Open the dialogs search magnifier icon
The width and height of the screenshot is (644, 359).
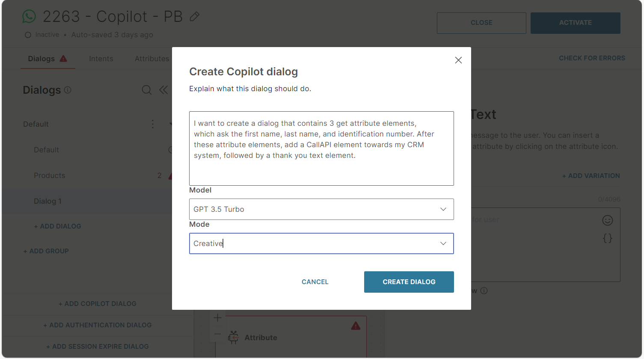pos(147,90)
